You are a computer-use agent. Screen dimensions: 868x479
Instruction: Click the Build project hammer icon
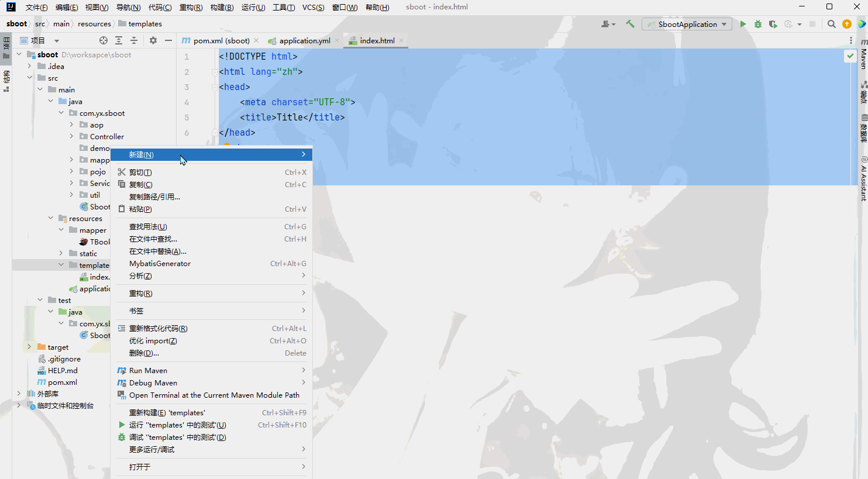pyautogui.click(x=630, y=24)
